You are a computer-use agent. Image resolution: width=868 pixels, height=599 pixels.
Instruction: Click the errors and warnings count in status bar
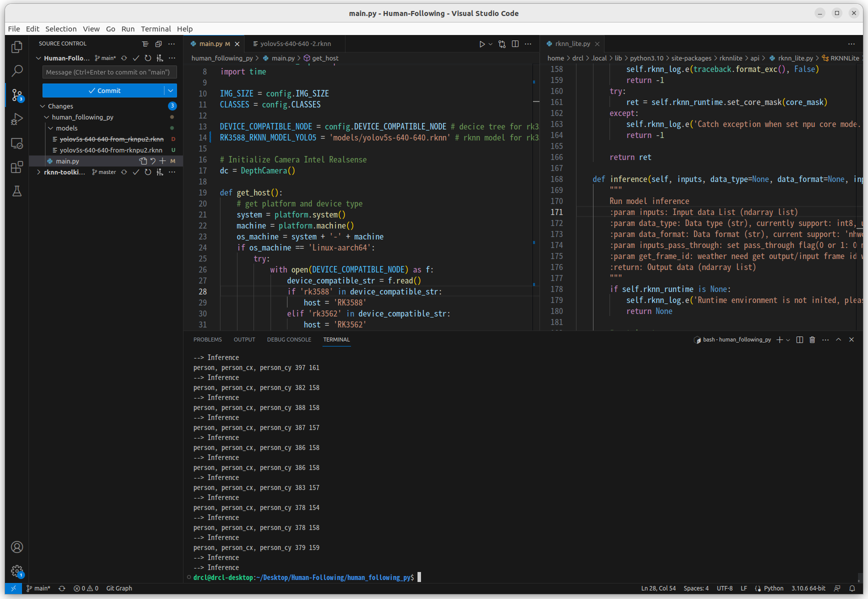(86, 588)
